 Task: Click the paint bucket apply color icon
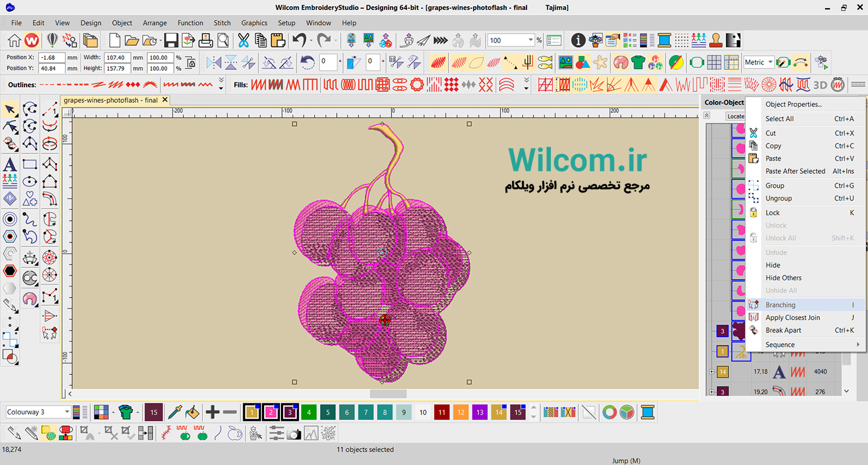192,412
